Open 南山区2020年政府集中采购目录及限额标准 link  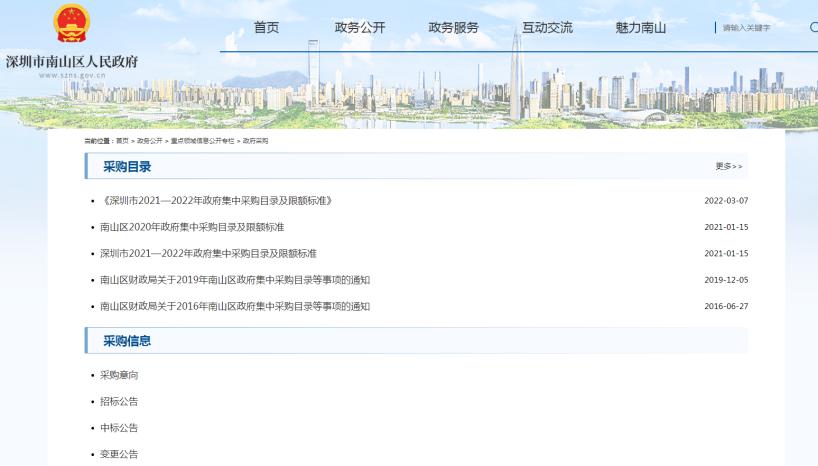(x=192, y=227)
